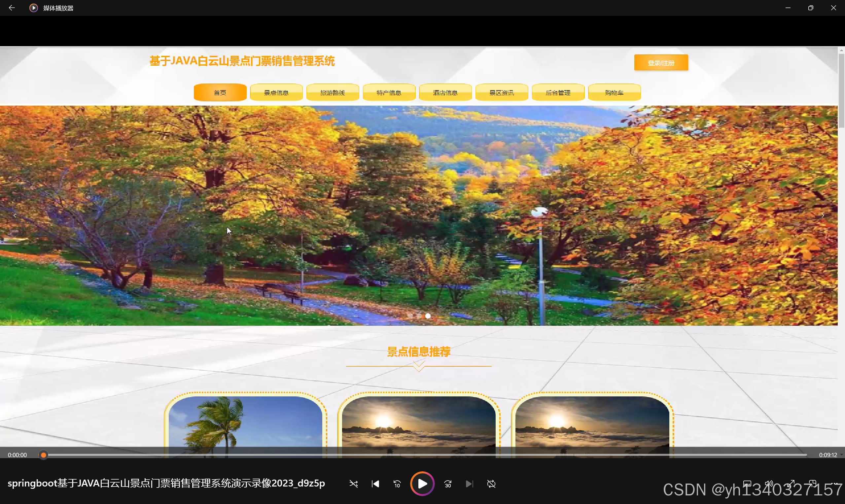
Task: Skip forward 30 seconds
Action: tap(448, 484)
